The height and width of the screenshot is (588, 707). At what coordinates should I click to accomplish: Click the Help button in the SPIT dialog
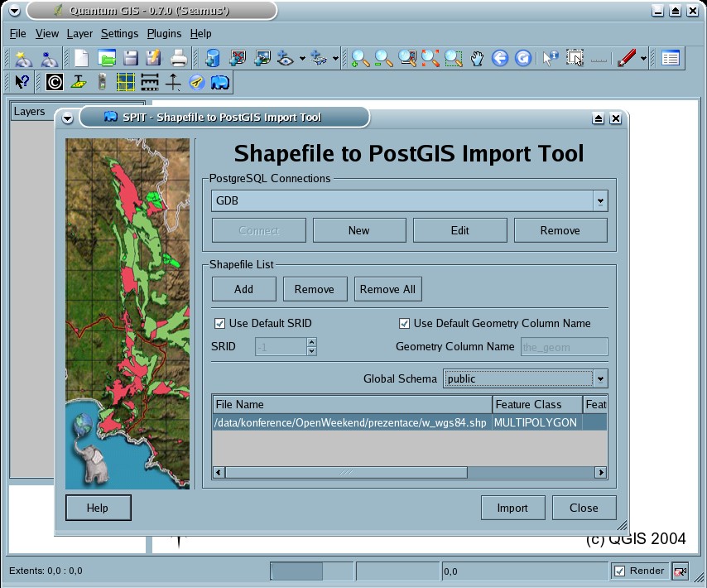(x=98, y=508)
